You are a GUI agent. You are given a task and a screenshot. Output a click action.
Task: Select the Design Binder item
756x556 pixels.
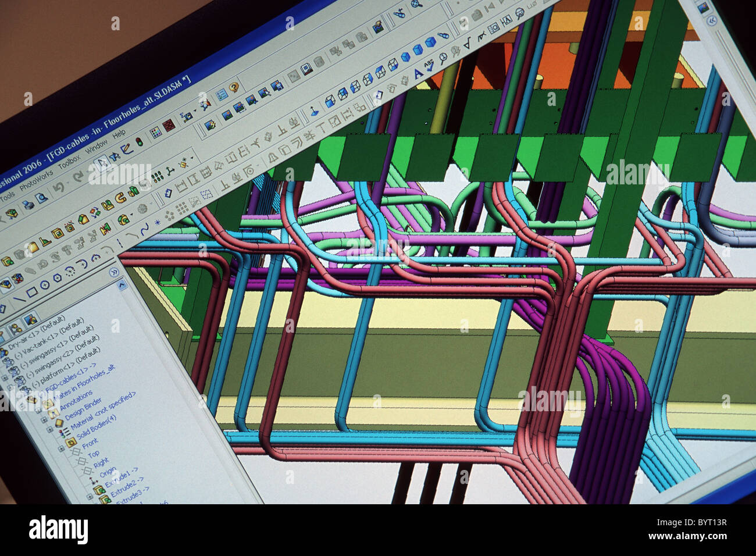point(83,409)
